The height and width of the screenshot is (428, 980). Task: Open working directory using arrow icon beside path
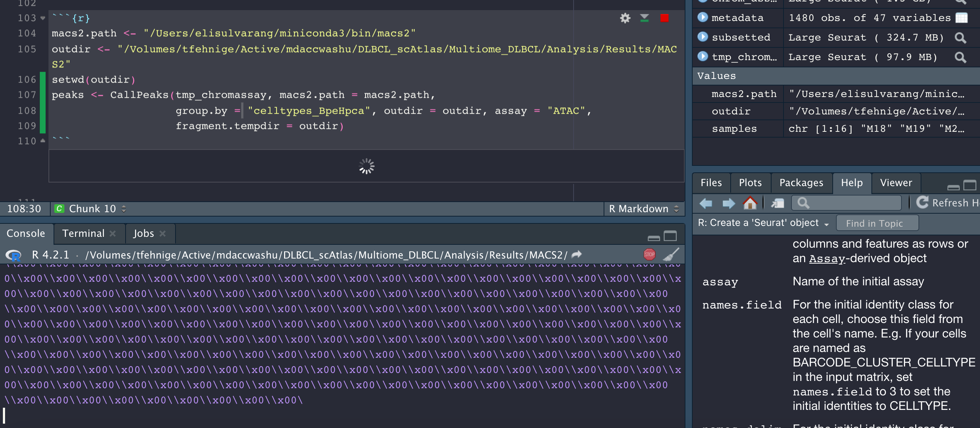pyautogui.click(x=576, y=254)
